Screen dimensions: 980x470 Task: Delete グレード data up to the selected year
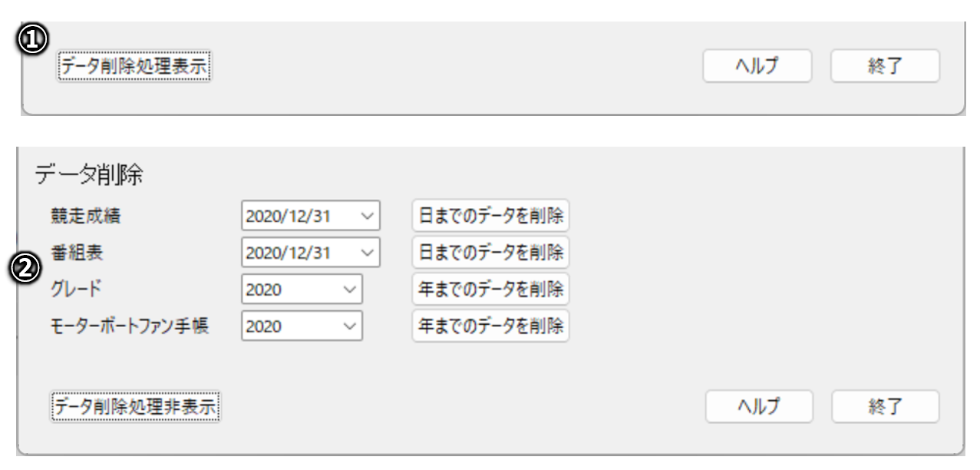490,290
